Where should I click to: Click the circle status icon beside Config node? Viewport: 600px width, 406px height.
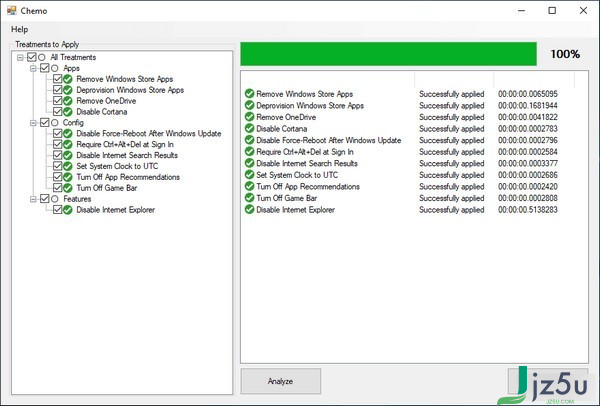(x=55, y=122)
